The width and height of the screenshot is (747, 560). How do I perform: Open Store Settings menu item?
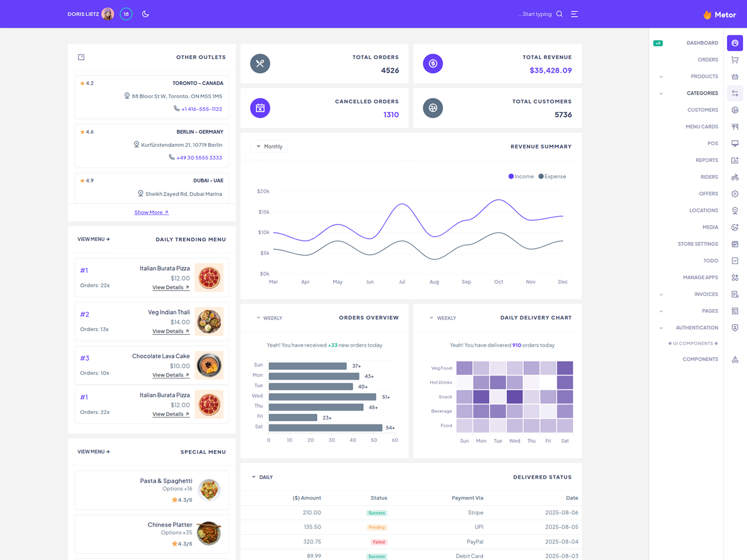[x=697, y=244]
